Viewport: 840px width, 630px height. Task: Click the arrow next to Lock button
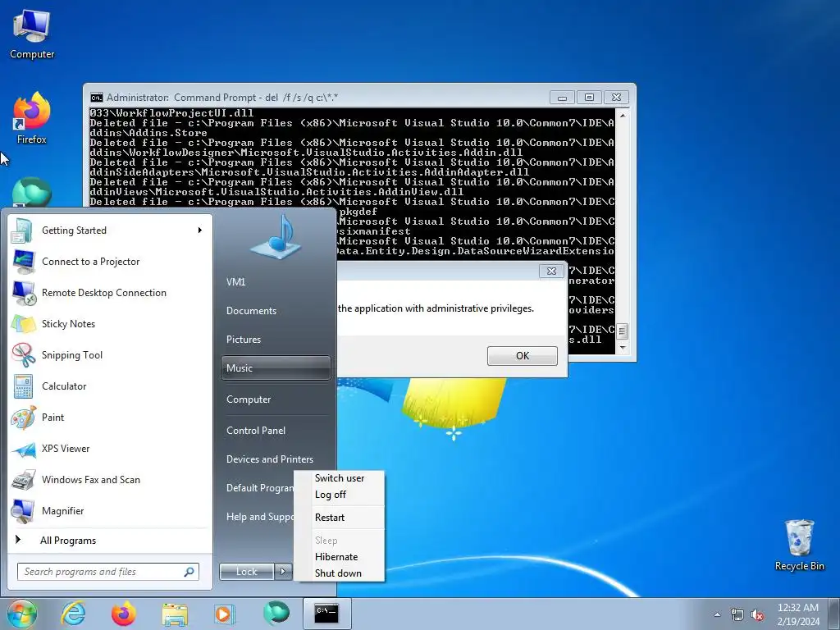point(283,572)
